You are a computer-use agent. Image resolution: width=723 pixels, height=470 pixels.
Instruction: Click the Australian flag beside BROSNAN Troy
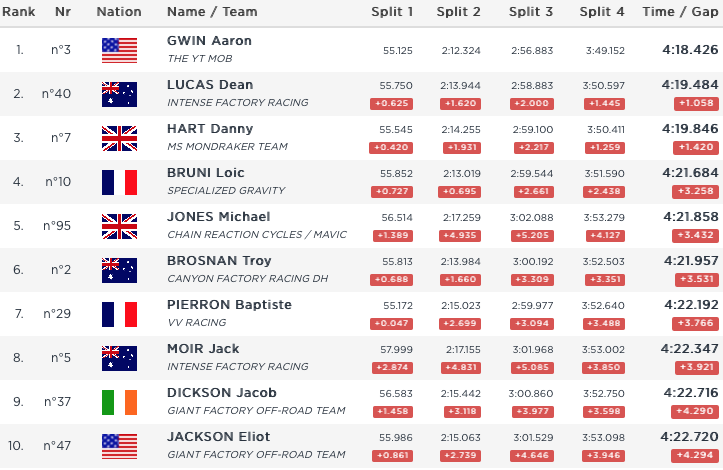pos(119,270)
